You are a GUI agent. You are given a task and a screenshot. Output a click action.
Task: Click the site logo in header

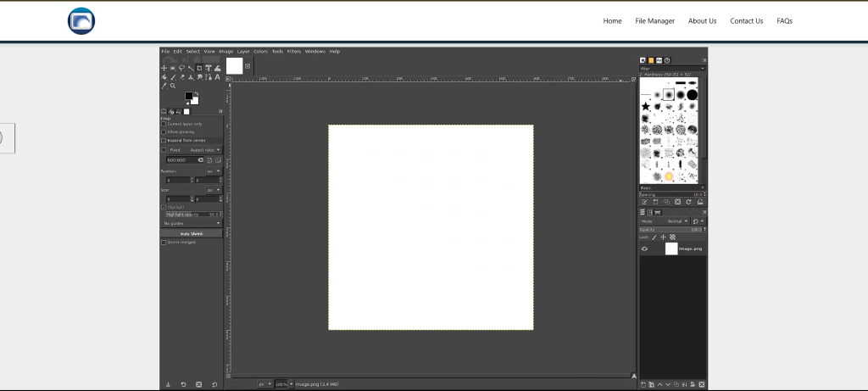point(81,21)
